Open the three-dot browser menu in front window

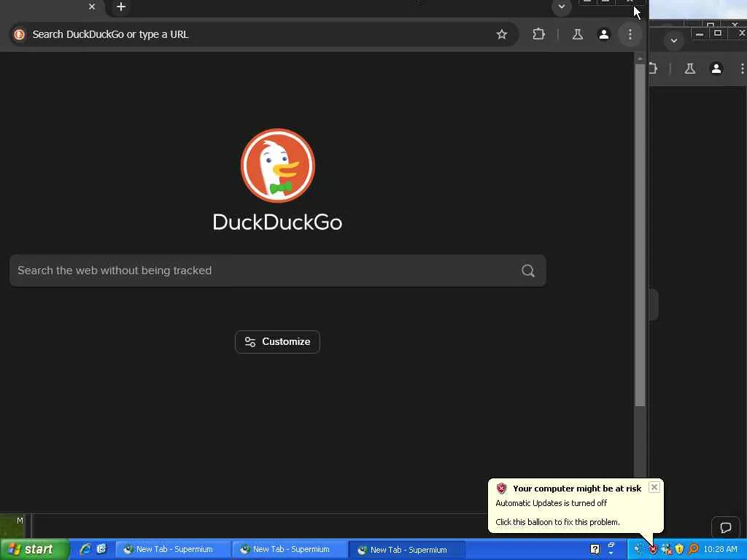(x=630, y=34)
